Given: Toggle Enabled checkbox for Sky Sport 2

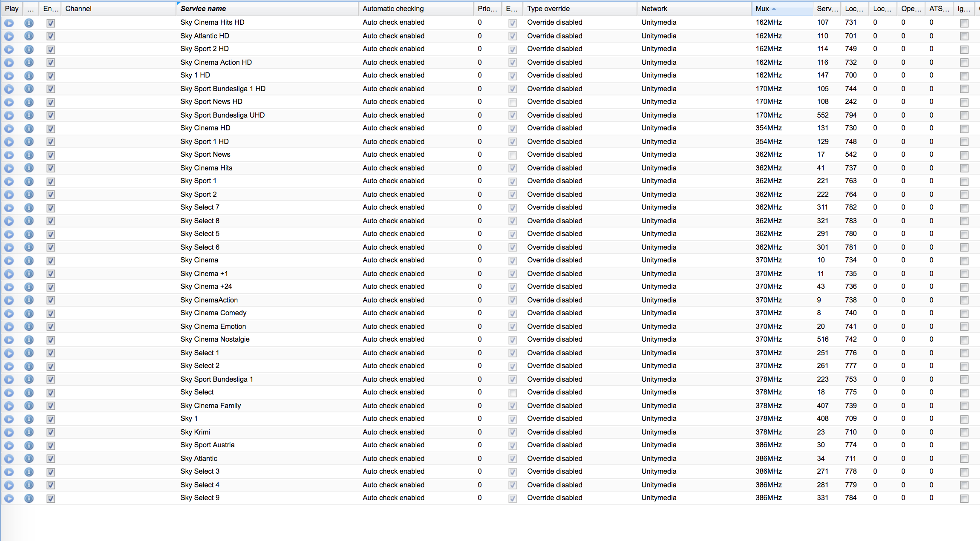Looking at the screenshot, I should 51,195.
